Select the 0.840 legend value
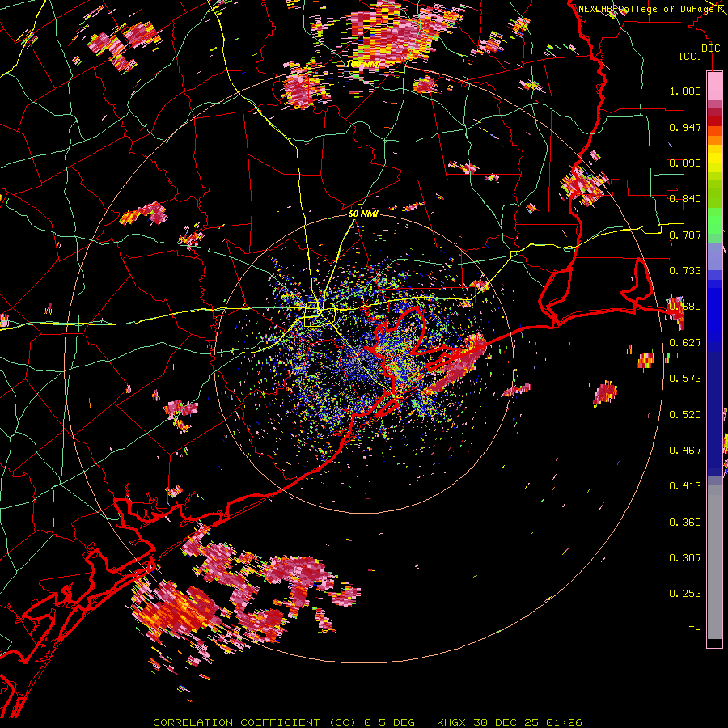Screen dimensions: 728x728 [x=685, y=199]
